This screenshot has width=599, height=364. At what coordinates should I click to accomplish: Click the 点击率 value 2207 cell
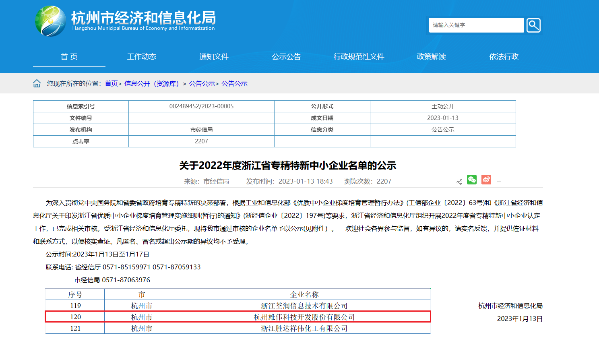(201, 141)
